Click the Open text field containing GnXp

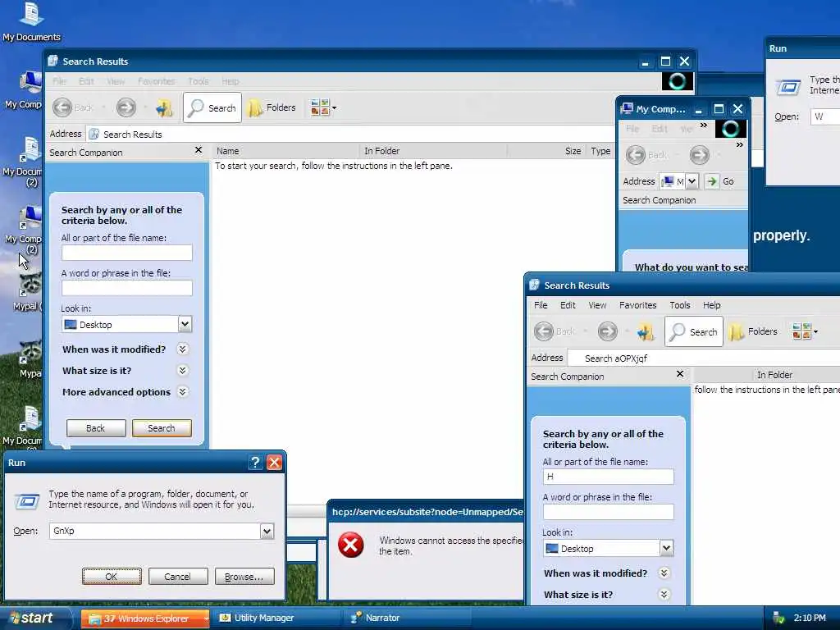(155, 531)
